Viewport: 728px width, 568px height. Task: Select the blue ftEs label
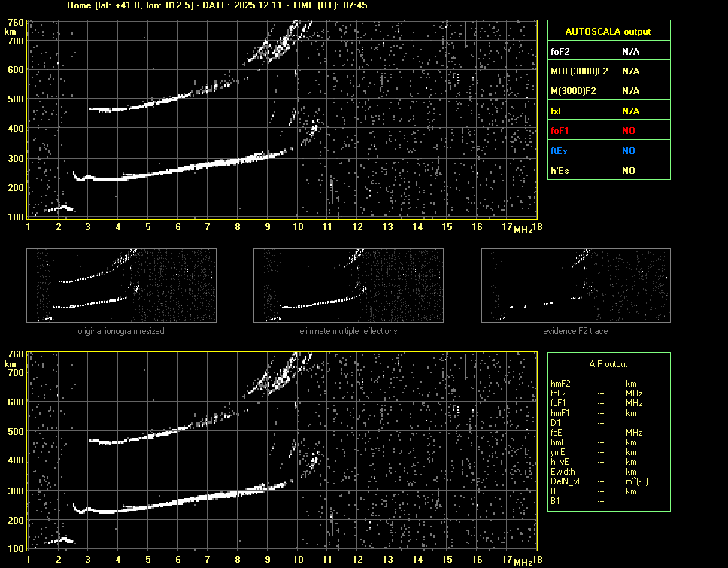[559, 151]
